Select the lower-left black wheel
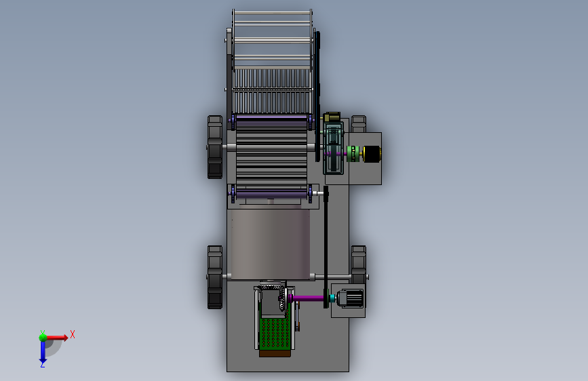The image size is (588, 381). 215,277
